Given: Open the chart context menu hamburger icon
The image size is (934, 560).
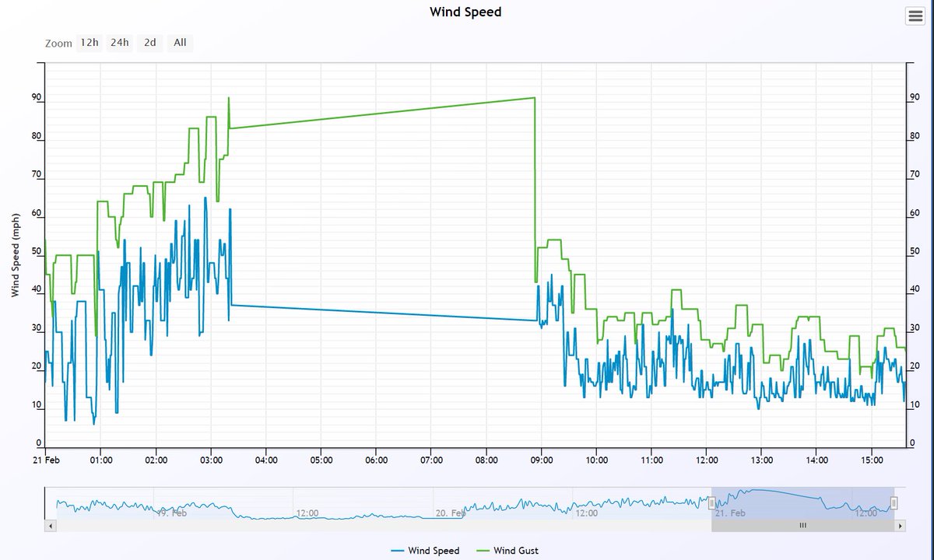Looking at the screenshot, I should point(915,17).
